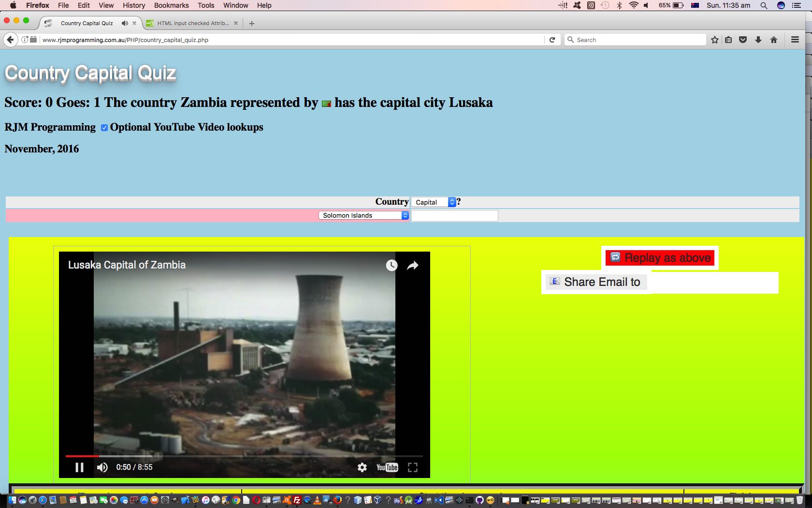812x508 pixels.
Task: Click the site information icon in the address bar
Action: coord(25,40)
